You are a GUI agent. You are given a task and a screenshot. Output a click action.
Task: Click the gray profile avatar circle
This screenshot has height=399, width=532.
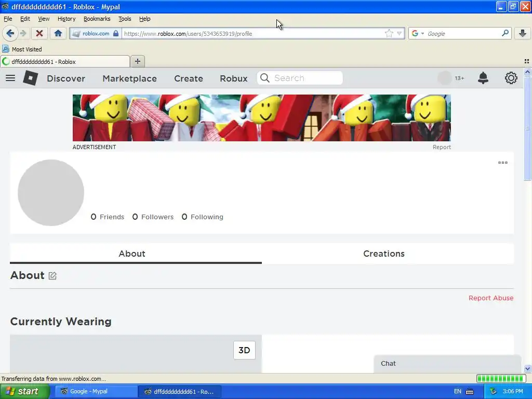point(51,193)
